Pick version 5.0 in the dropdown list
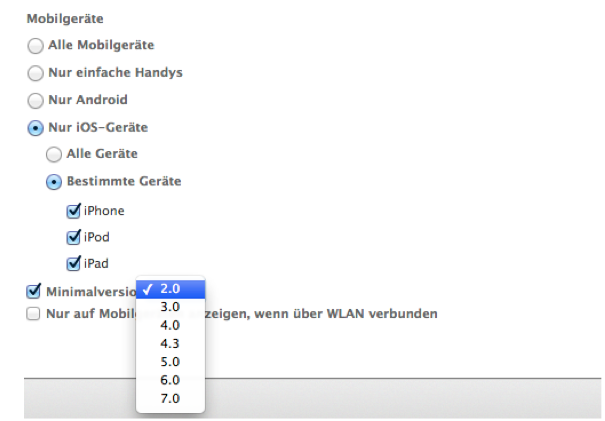605x421 pixels. coord(171,362)
